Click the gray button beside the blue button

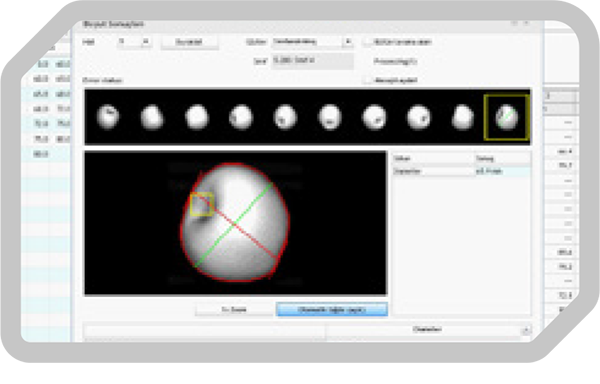click(234, 309)
